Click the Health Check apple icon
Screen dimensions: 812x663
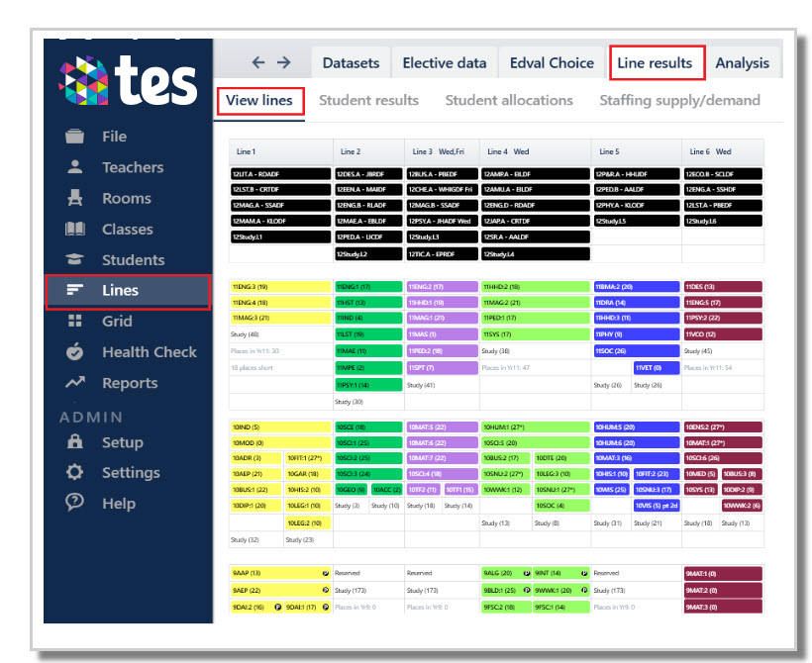coord(74,351)
